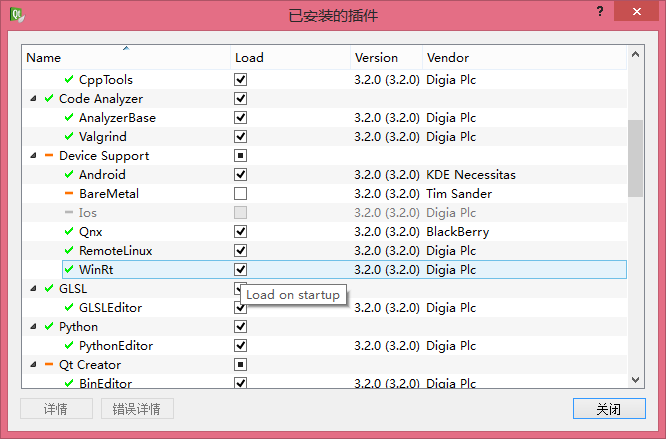Enable the BareMetal load checkbox
This screenshot has height=439, width=666.
click(x=240, y=193)
